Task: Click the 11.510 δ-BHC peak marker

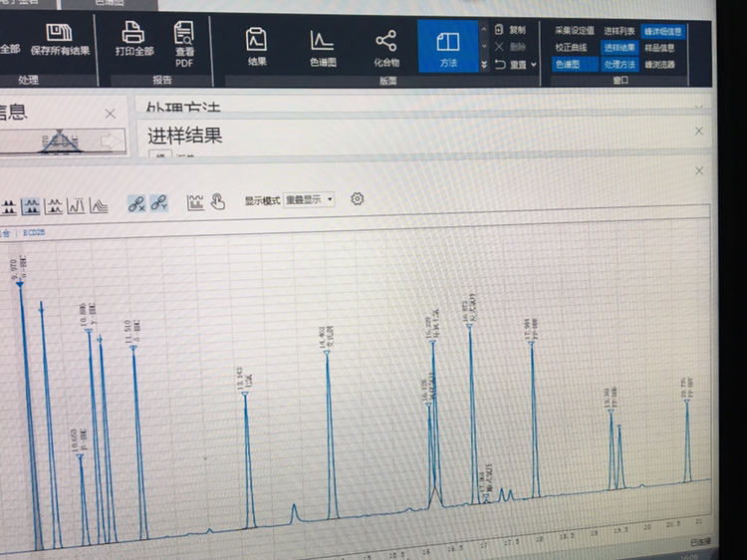Action: 133,348
